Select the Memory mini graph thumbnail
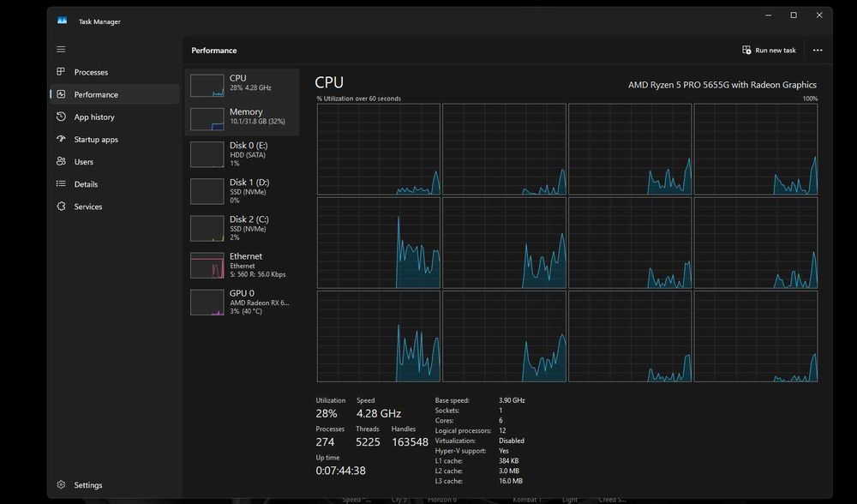 207,119
